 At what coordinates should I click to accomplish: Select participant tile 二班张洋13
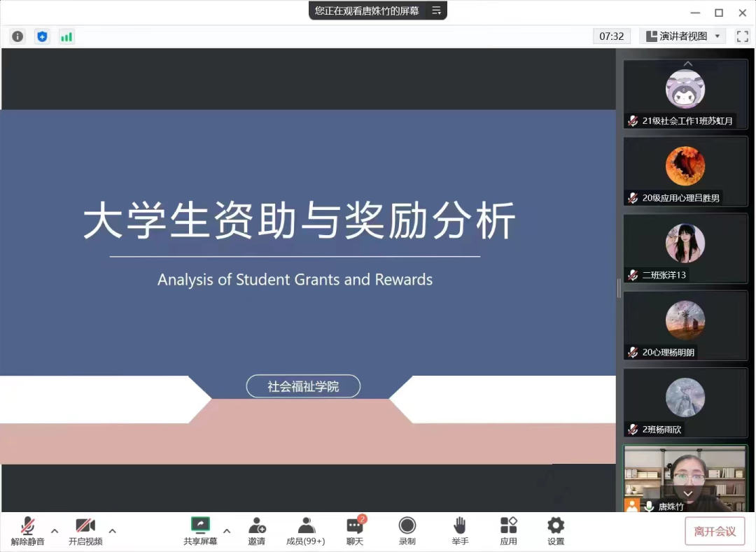[x=685, y=248]
